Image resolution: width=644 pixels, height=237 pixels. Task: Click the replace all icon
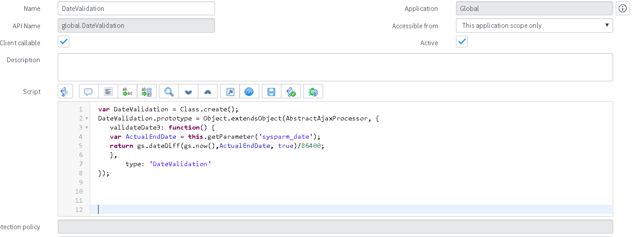tap(147, 92)
